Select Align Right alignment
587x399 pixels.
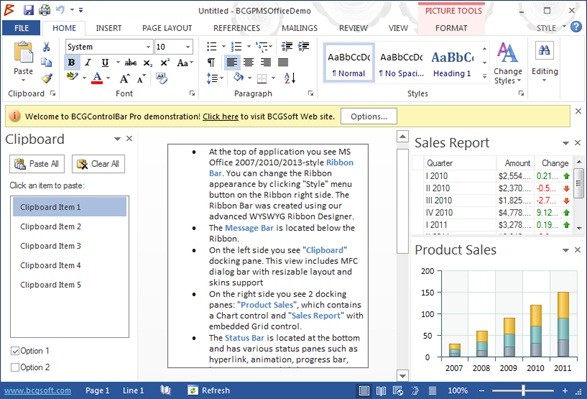[x=266, y=62]
